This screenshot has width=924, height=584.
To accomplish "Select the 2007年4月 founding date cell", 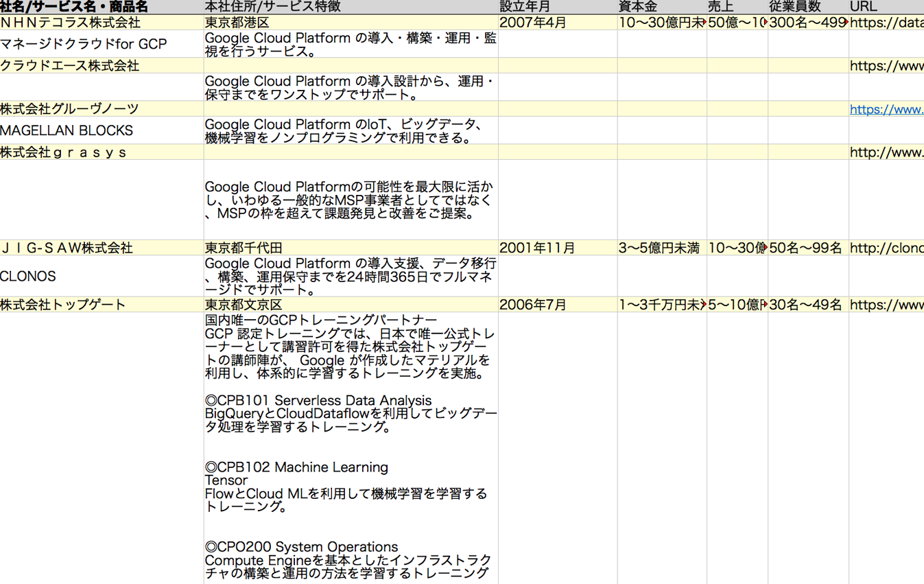I will point(558,23).
